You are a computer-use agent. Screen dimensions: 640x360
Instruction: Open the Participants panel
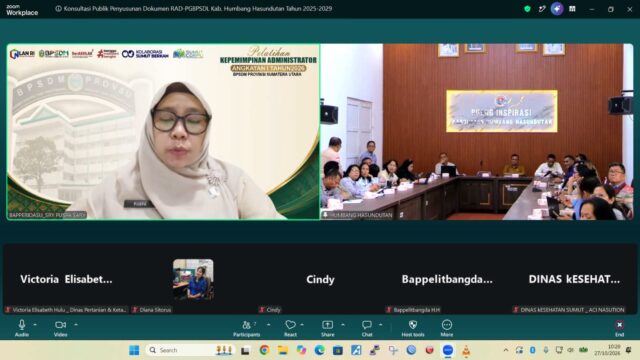tap(247, 328)
